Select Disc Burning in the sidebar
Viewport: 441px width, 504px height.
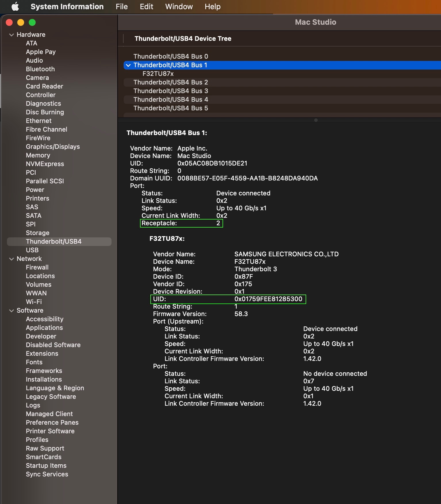[x=45, y=112]
